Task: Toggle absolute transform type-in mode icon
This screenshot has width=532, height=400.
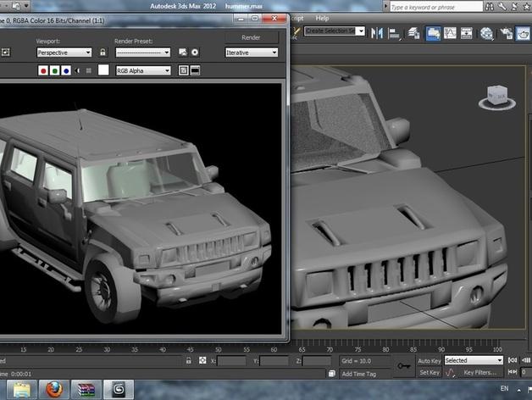Action: pyautogui.click(x=202, y=361)
